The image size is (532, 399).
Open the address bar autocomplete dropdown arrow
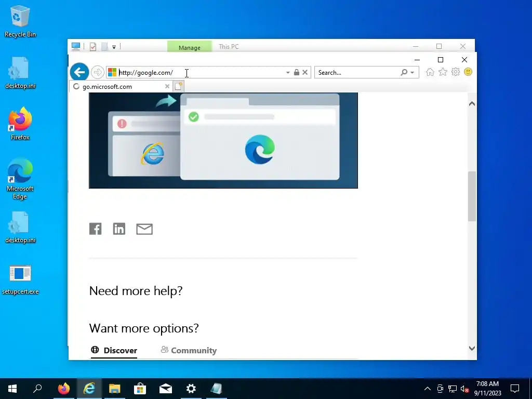click(x=288, y=73)
